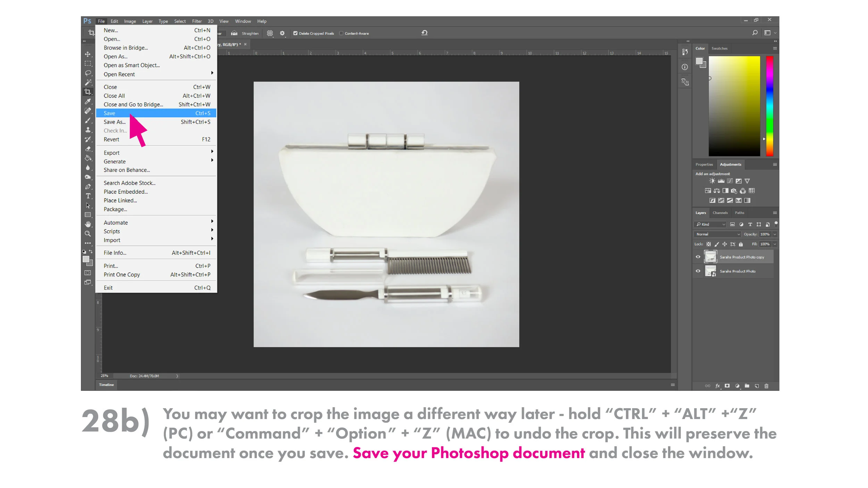Select the Paint Bucket tool
This screenshot has width=868, height=488.
[x=88, y=158]
